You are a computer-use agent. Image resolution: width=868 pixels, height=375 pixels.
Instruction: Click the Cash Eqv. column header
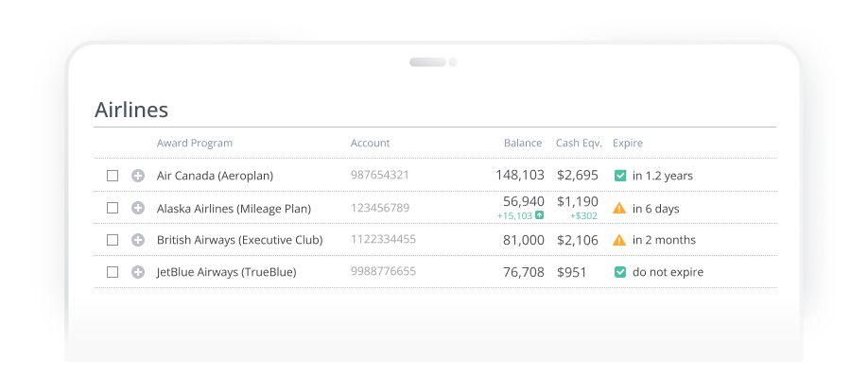pos(579,144)
